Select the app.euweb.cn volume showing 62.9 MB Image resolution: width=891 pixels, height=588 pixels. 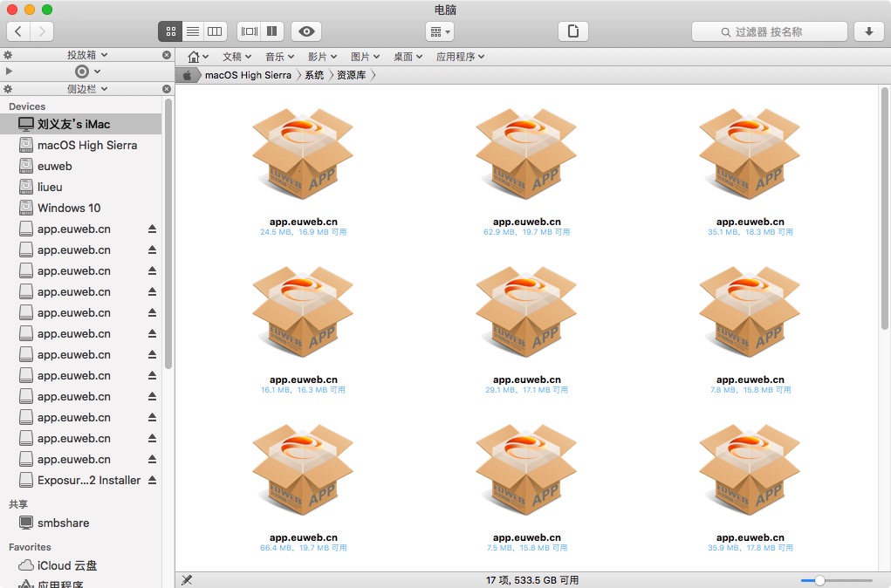click(527, 172)
